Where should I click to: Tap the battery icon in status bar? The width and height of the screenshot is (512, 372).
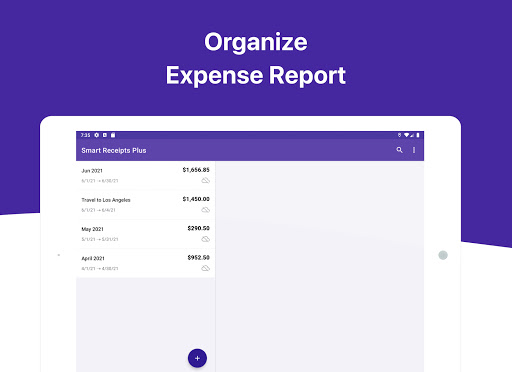418,135
